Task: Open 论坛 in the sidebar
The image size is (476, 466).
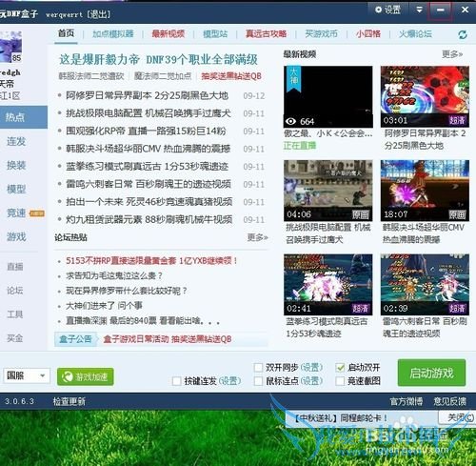Action: (15, 291)
